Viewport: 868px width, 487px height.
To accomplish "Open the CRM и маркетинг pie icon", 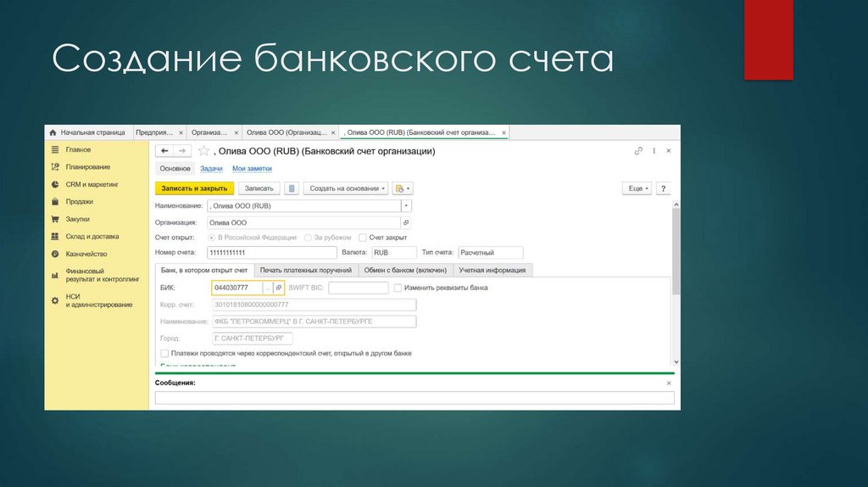I will click(x=55, y=184).
